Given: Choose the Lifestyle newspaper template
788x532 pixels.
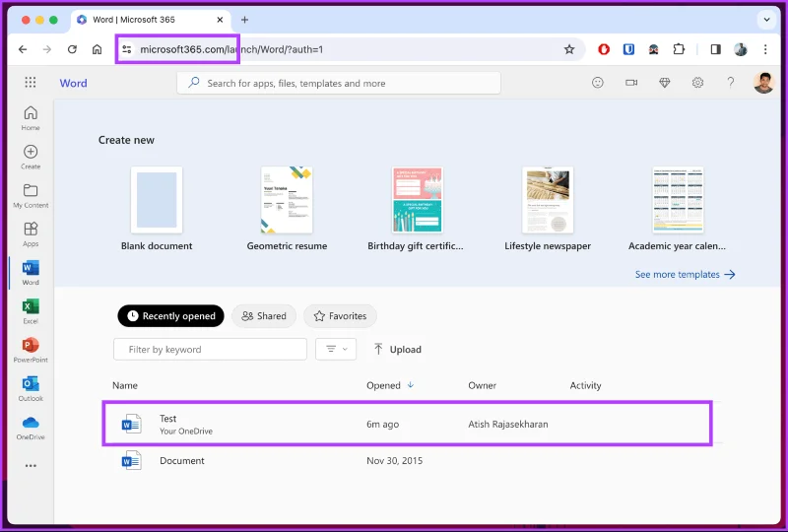Looking at the screenshot, I should coord(548,209).
